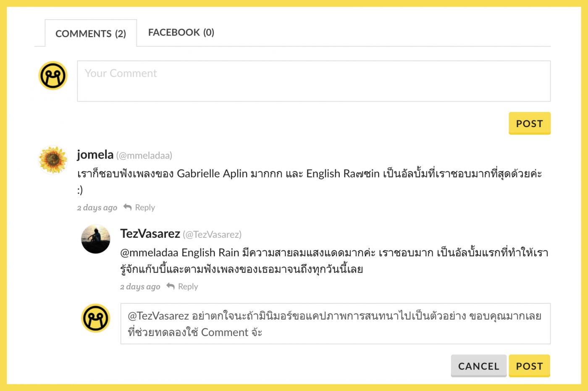Click the Reply text under jomela's comment
The height and width of the screenshot is (391, 588).
145,208
